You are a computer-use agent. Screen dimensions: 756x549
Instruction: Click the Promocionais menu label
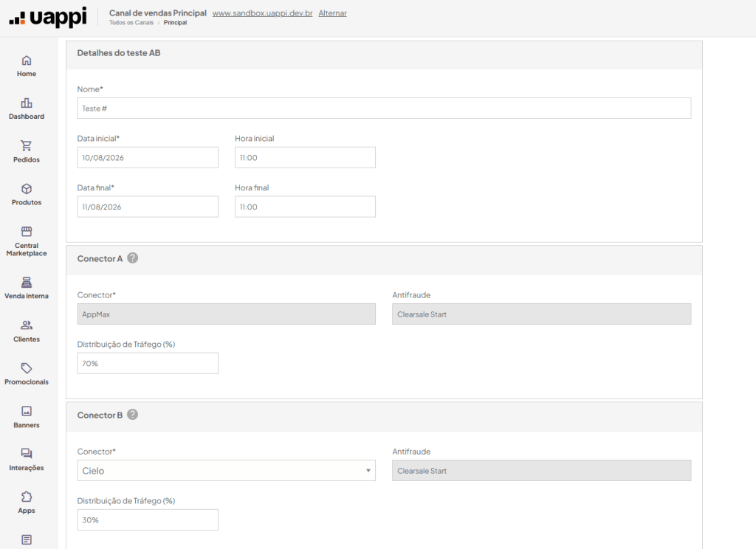pyautogui.click(x=27, y=382)
